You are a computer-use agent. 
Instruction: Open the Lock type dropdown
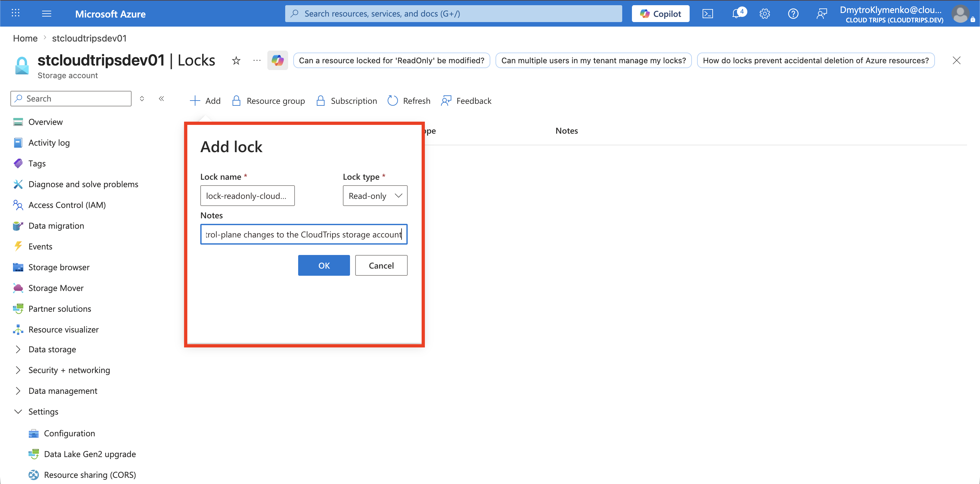[x=375, y=196]
